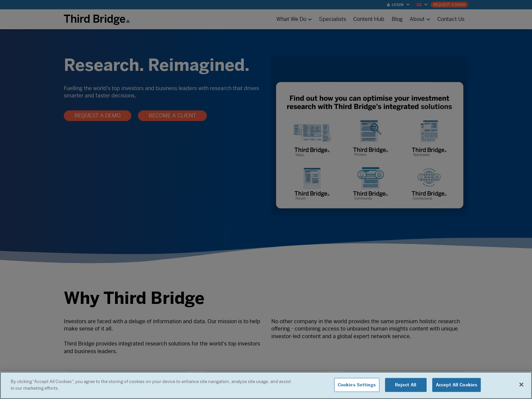Viewport: 532px width, 399px height.
Task: Open the Third Bridge Maps product icon
Action: (x=312, y=133)
